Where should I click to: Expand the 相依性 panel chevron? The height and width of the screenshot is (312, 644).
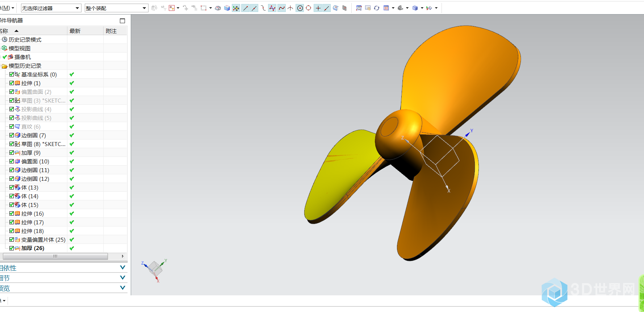[122, 267]
